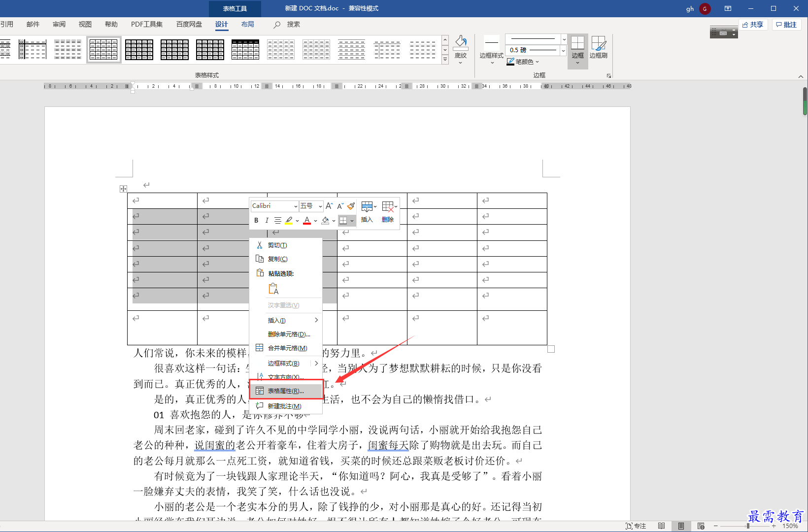Viewport: 808px width, 532px height.
Task: Click the Border Styles (边框样式) button
Action: point(491,49)
